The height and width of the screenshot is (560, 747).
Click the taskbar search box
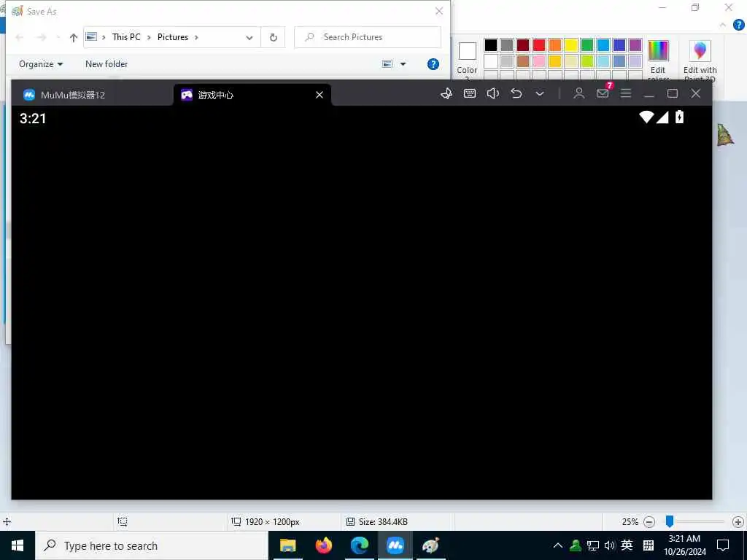152,545
